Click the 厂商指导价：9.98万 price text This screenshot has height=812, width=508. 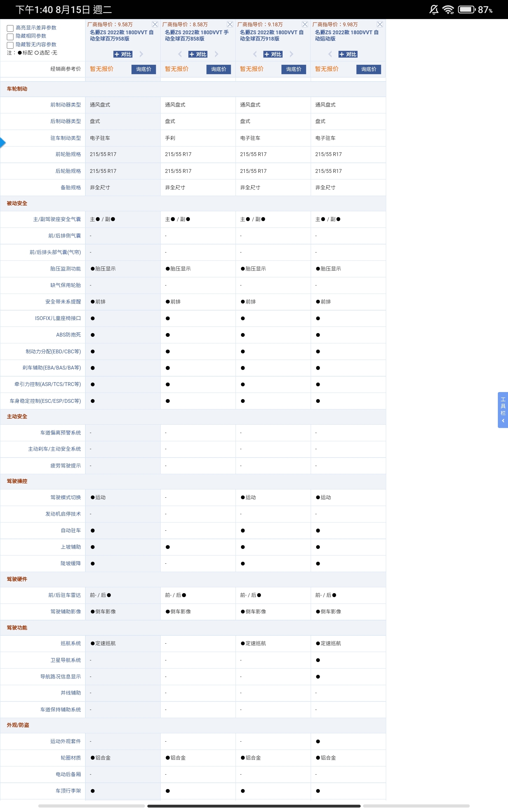pos(335,24)
